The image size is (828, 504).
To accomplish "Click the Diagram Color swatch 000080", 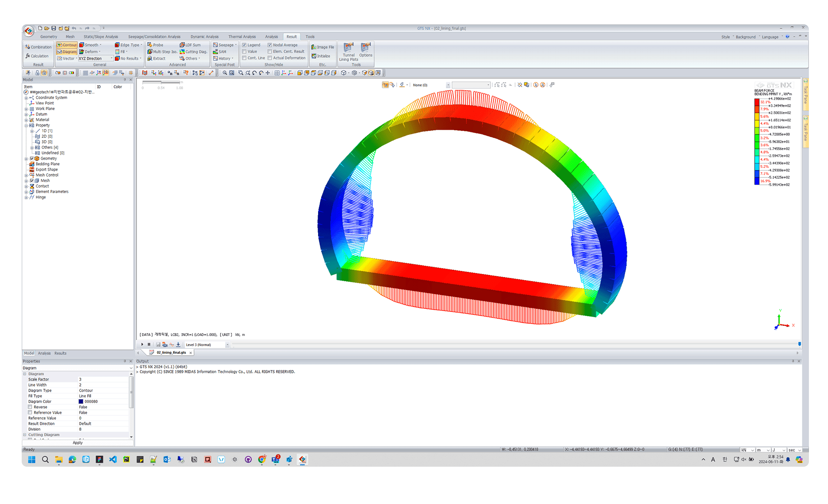I will 81,402.
